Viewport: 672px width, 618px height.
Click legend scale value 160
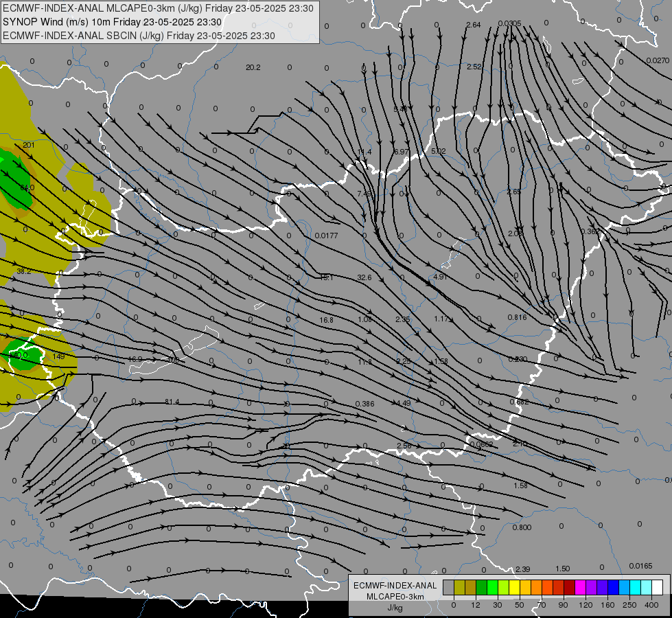pyautogui.click(x=607, y=605)
